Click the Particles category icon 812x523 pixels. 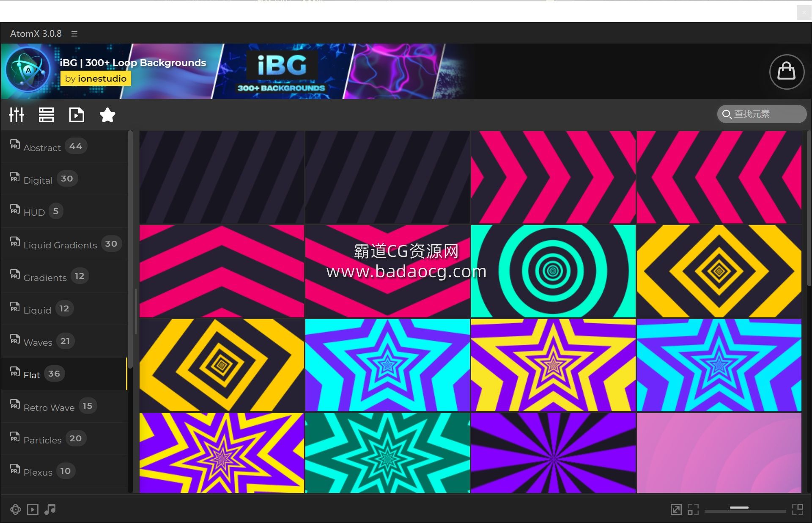coord(15,436)
